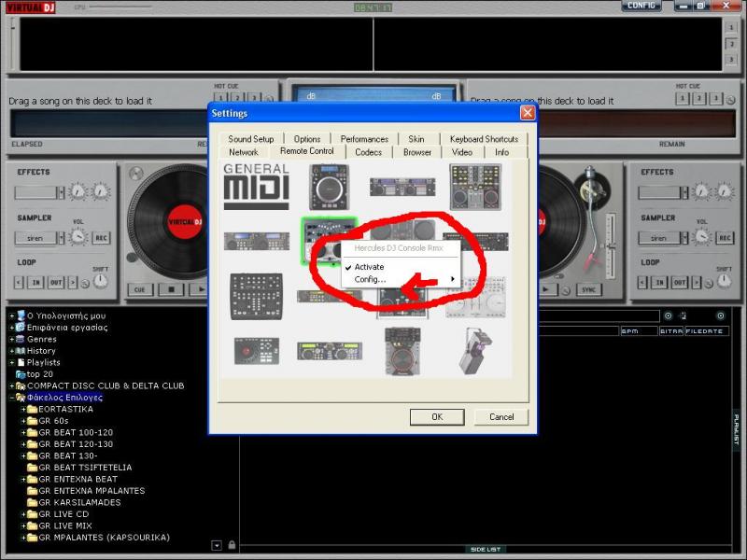Expand the EORTASTIKA folder
Image resolution: width=747 pixels, height=560 pixels.
pyautogui.click(x=22, y=409)
